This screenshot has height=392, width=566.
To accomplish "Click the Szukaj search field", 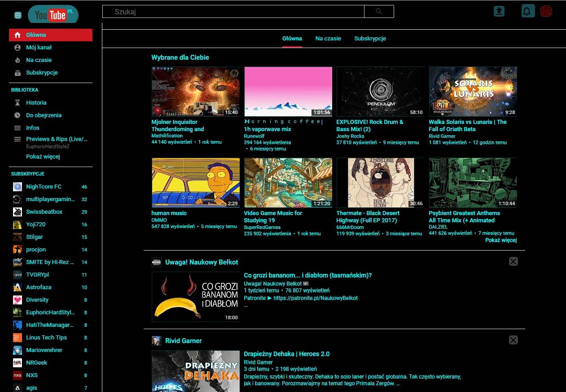I will point(233,12).
